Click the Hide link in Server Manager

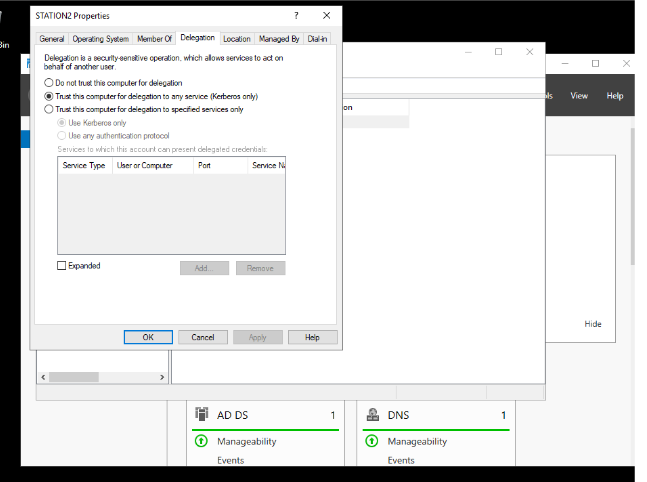click(593, 324)
